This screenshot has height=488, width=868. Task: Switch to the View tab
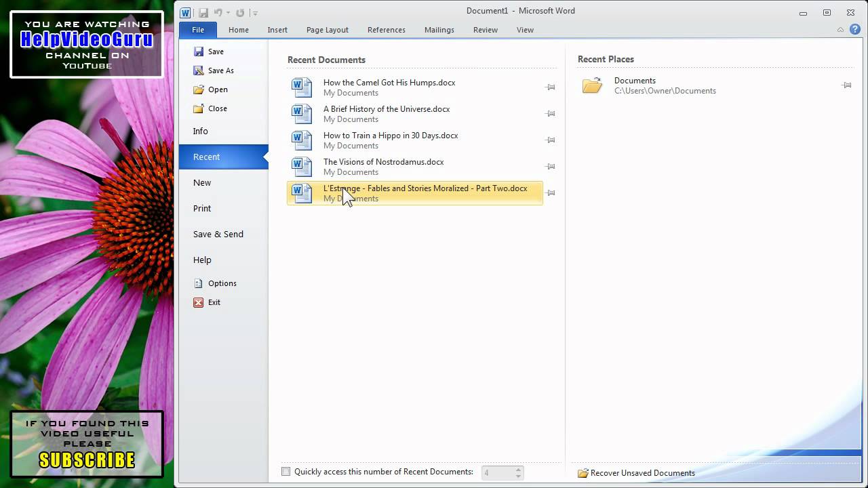click(x=525, y=30)
